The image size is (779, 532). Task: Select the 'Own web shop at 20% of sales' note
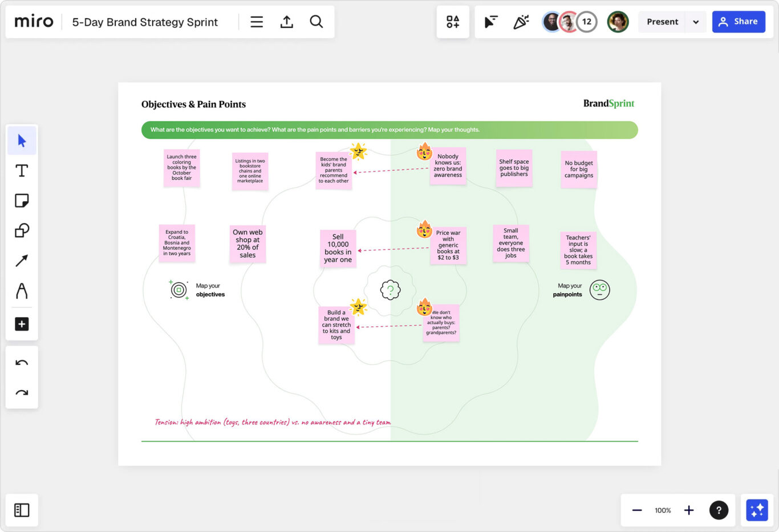248,243
